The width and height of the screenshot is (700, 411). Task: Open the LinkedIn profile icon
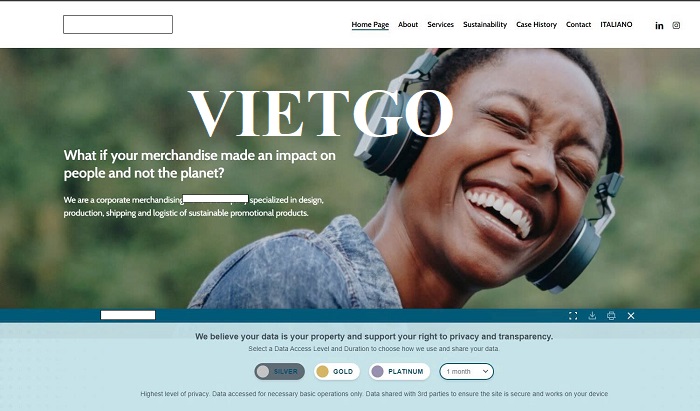pos(659,25)
